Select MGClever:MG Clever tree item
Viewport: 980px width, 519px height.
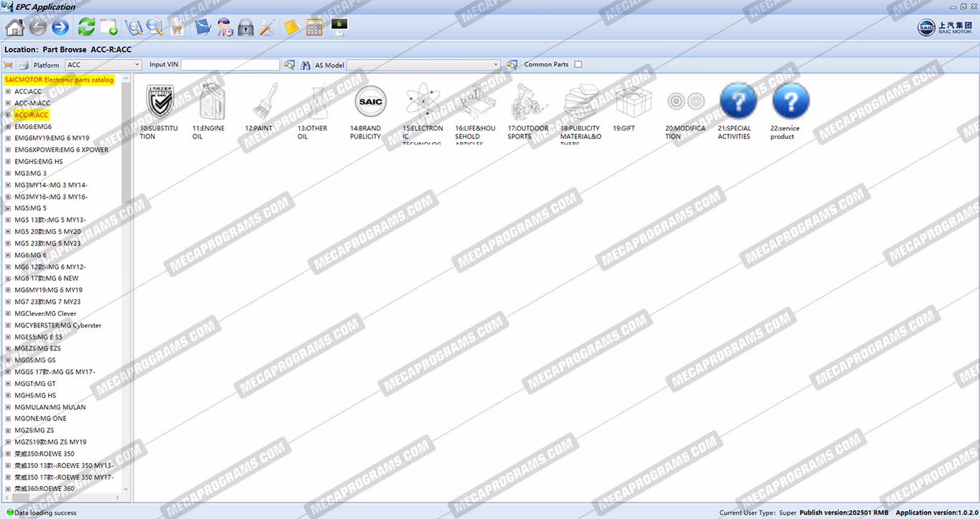(45, 314)
